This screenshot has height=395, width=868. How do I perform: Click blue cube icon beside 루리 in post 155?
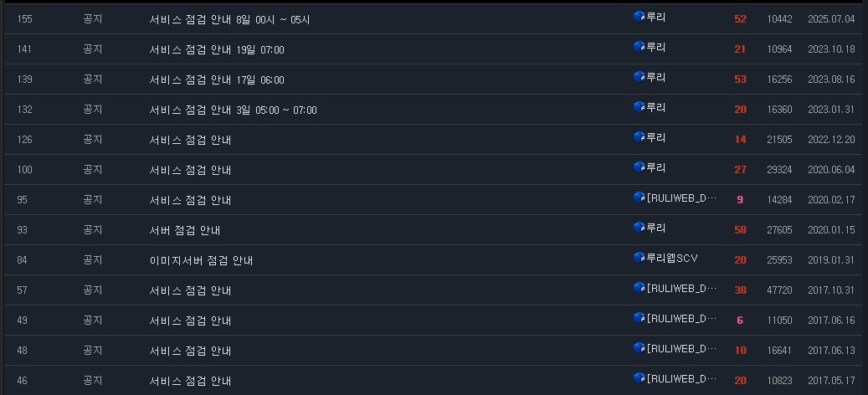click(x=639, y=17)
